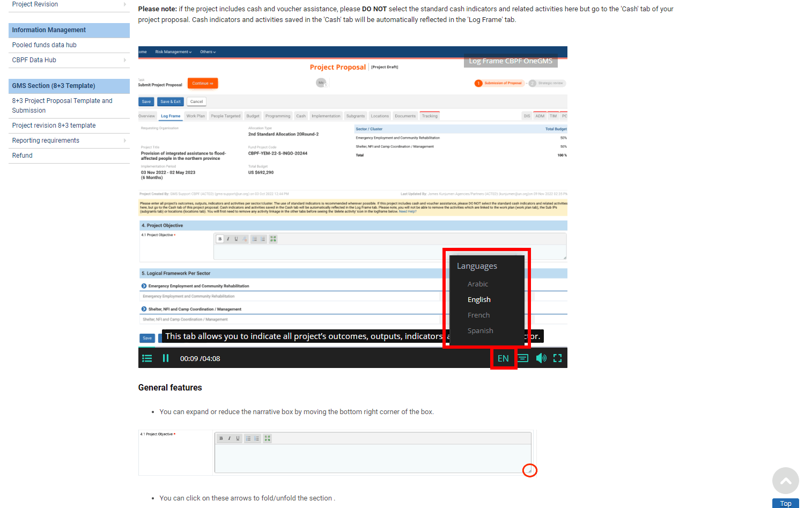Switch to the Implementation tab
The width and height of the screenshot is (812, 508).
point(326,116)
